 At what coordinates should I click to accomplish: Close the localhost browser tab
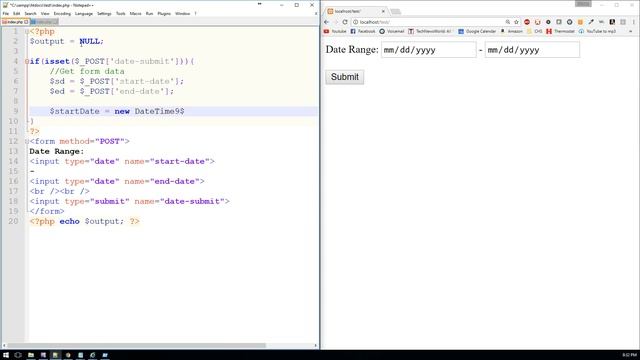(383, 11)
